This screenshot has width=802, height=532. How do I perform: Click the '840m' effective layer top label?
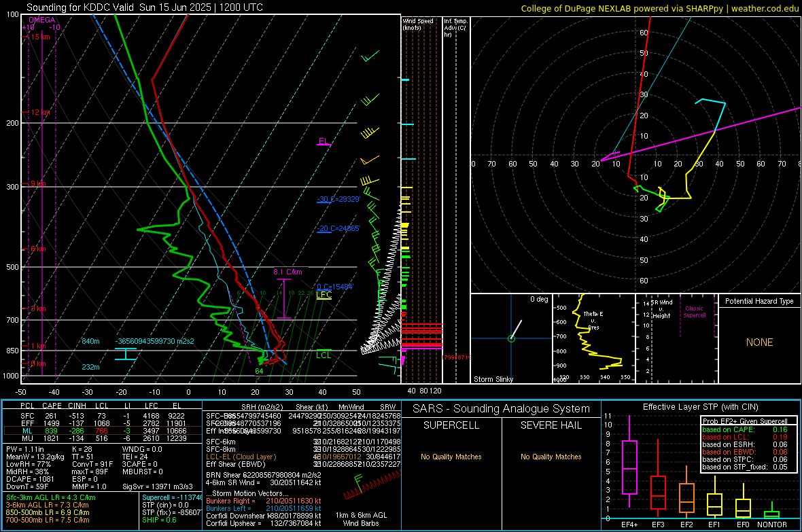(90, 341)
